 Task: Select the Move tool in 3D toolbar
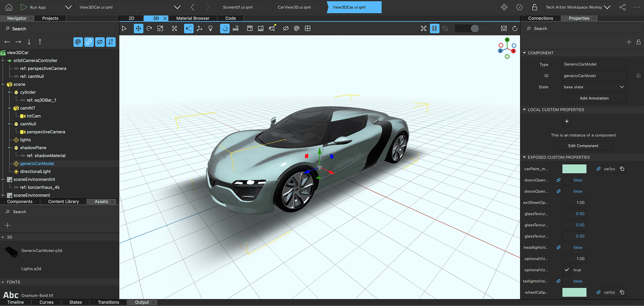138,29
